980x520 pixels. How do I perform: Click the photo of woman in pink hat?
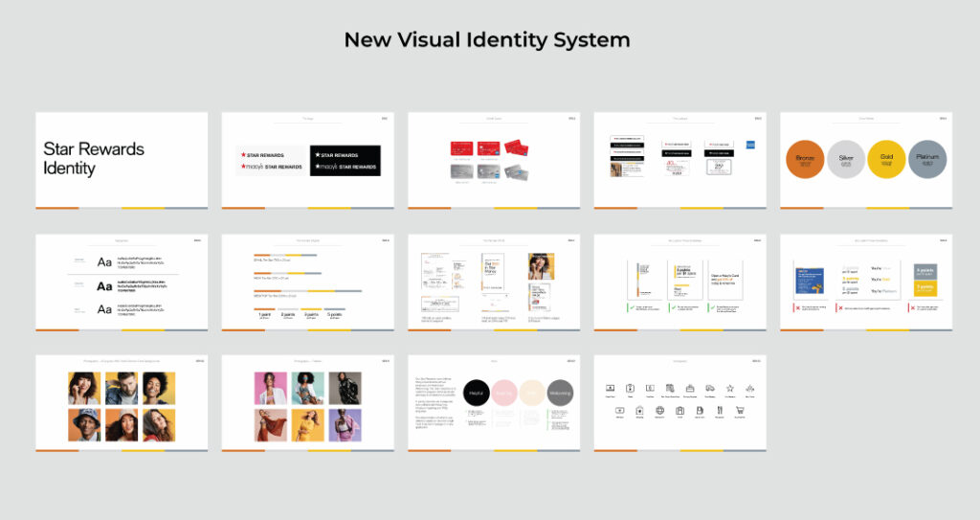[122, 425]
